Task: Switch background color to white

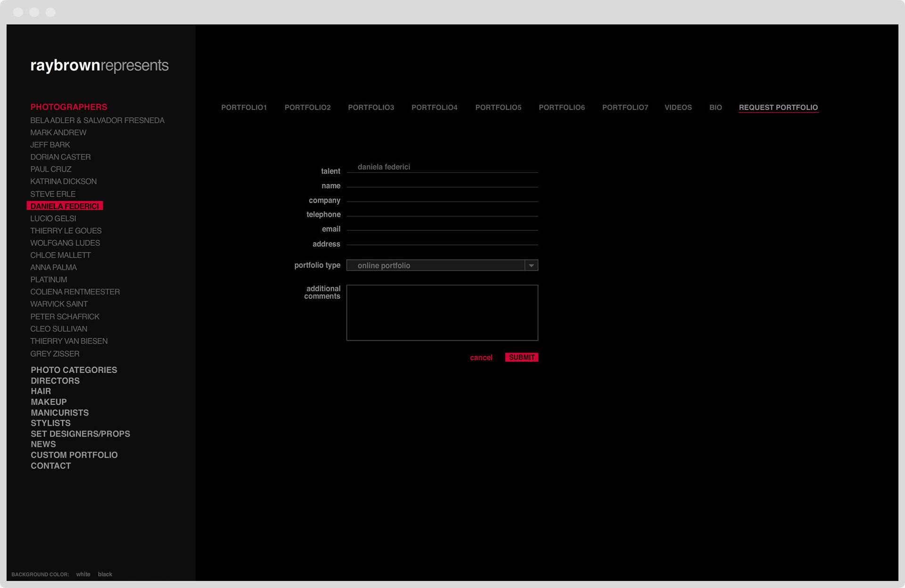Action: (x=83, y=574)
